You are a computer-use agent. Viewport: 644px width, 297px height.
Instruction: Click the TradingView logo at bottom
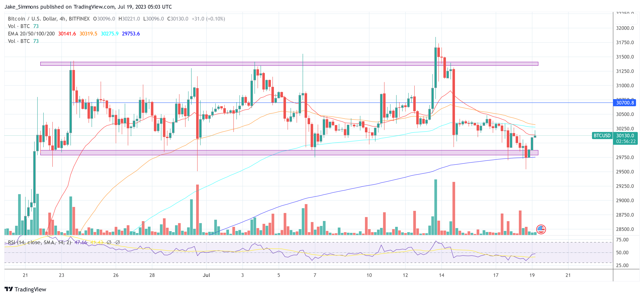25,289
